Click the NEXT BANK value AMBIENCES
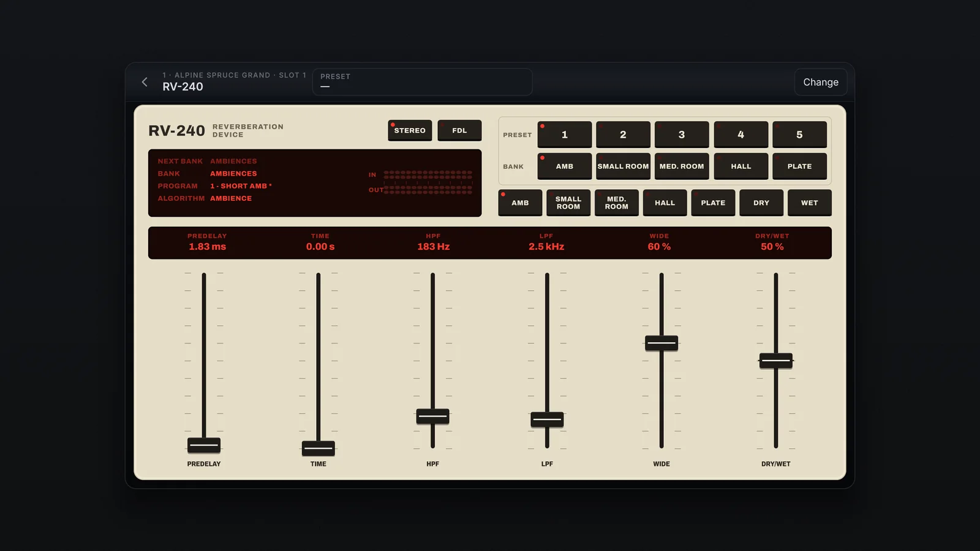Screen dimensions: 980x551 233,161
